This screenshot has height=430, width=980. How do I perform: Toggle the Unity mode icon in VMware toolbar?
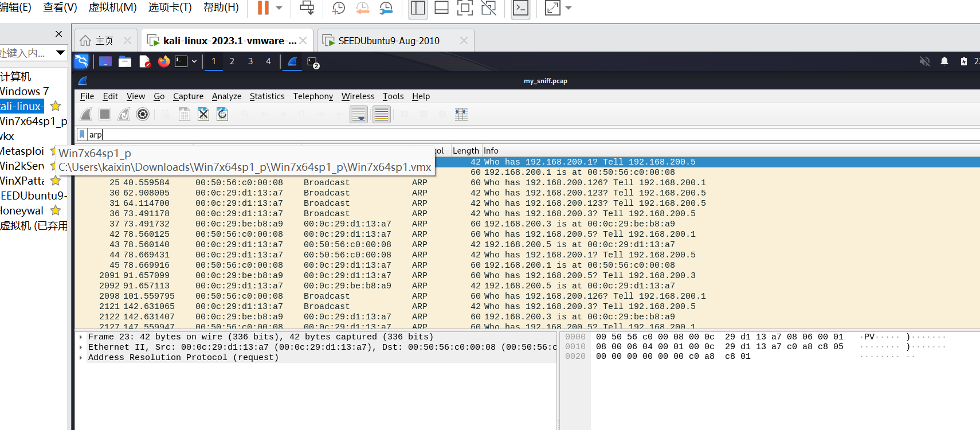489,8
